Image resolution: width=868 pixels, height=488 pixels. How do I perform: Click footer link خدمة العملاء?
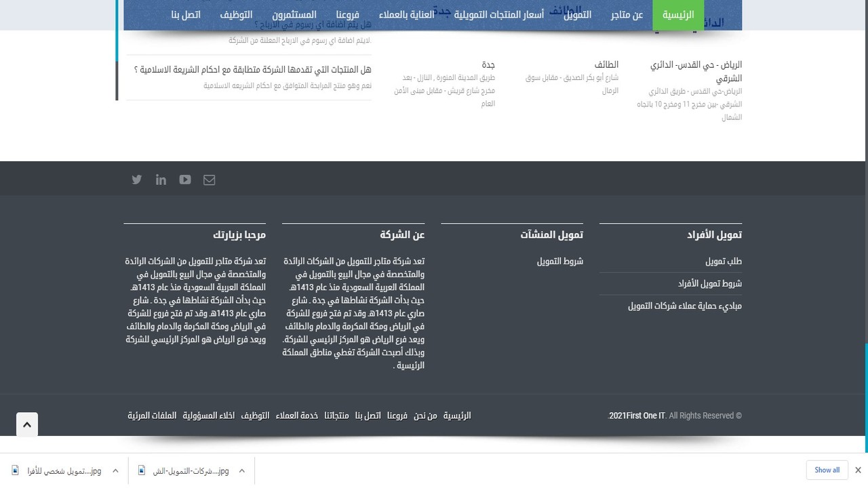(296, 415)
